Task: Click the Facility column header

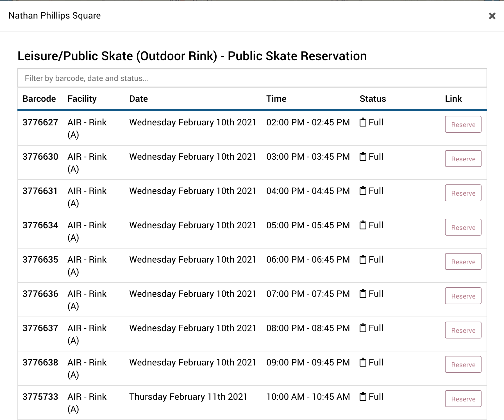Action: [x=82, y=99]
